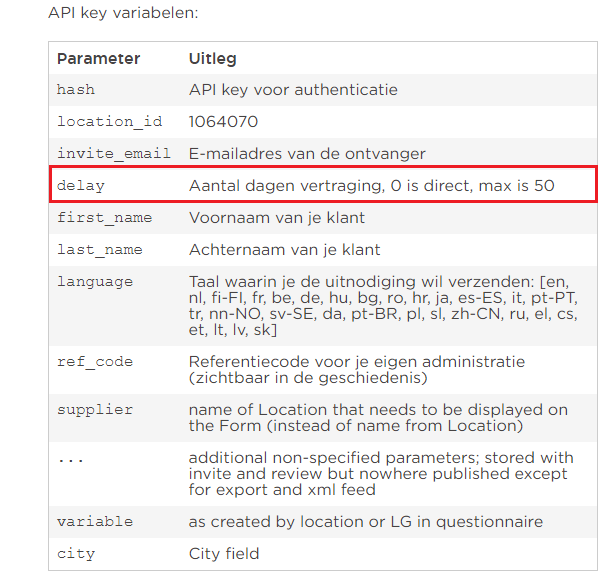Click the location_id value 1064070
The height and width of the screenshot is (574, 611).
click(223, 122)
